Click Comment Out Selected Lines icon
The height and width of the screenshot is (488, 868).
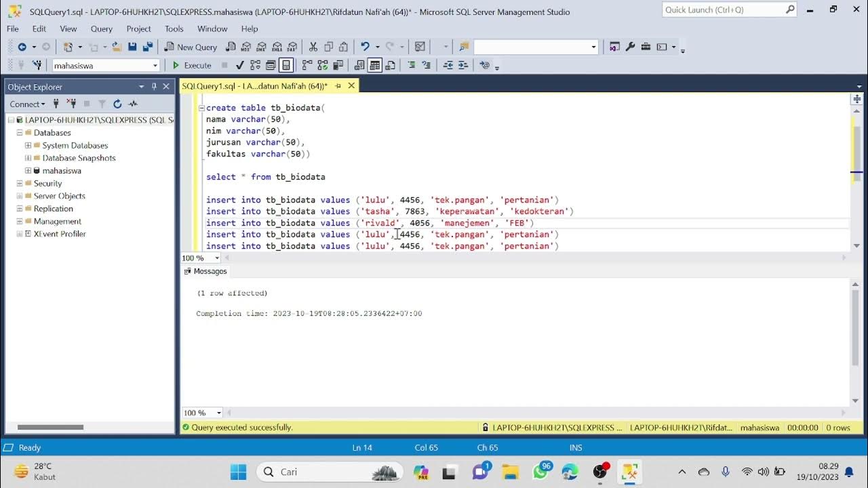pyautogui.click(x=411, y=65)
